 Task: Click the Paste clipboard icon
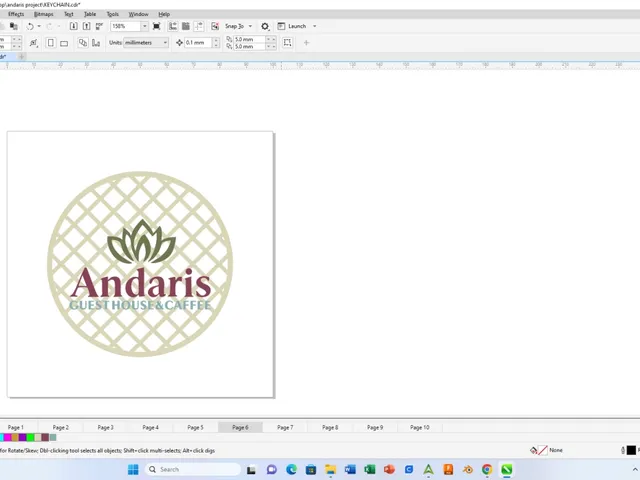(x=13, y=26)
